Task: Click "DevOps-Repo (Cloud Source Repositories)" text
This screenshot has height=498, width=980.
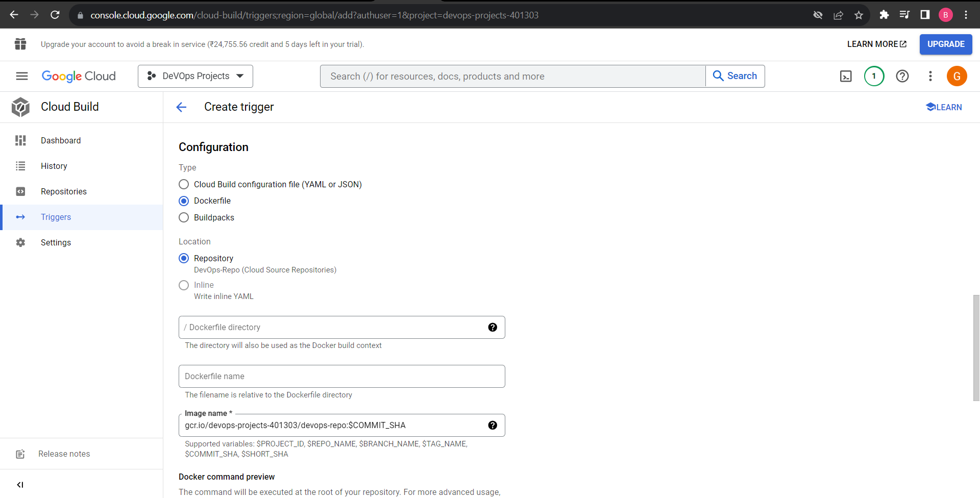Action: point(265,270)
